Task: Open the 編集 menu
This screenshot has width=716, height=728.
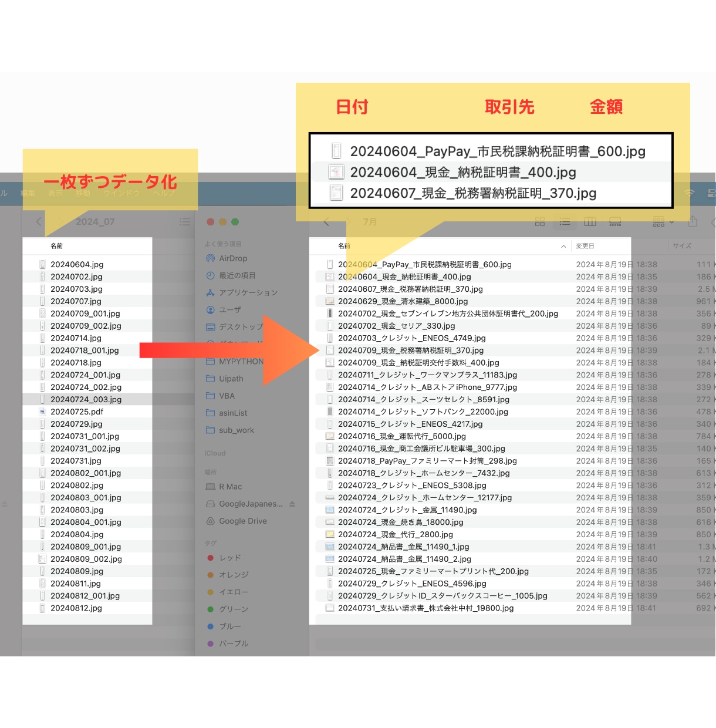Action: pyautogui.click(x=28, y=193)
